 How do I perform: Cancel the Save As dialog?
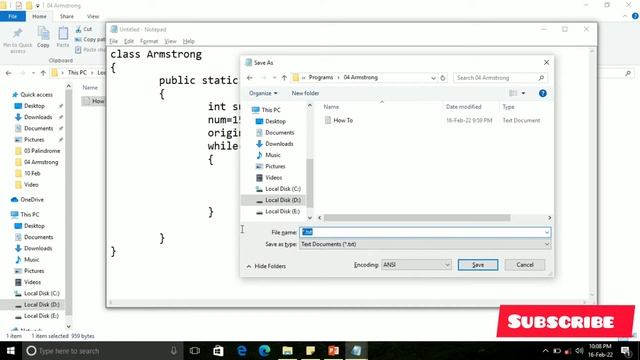(524, 265)
